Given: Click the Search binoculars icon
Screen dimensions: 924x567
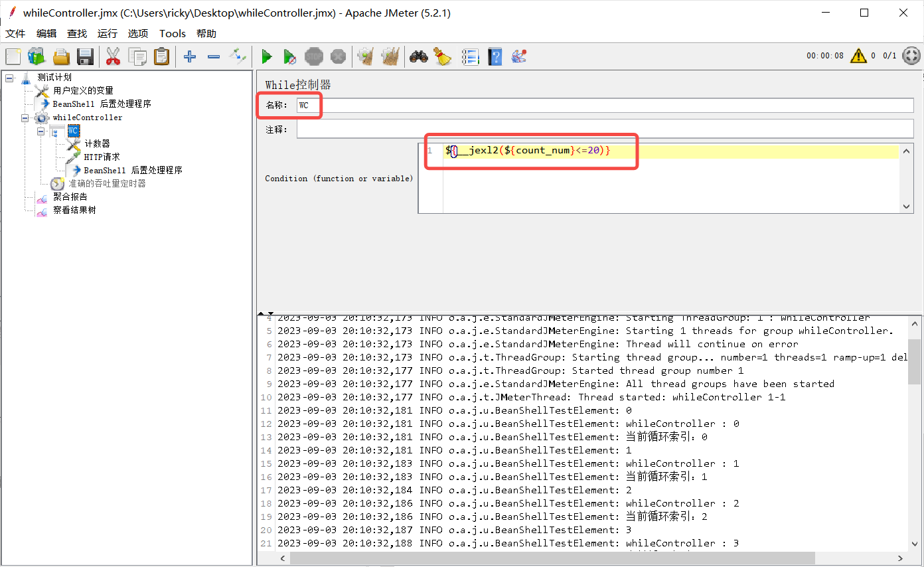Looking at the screenshot, I should click(418, 56).
